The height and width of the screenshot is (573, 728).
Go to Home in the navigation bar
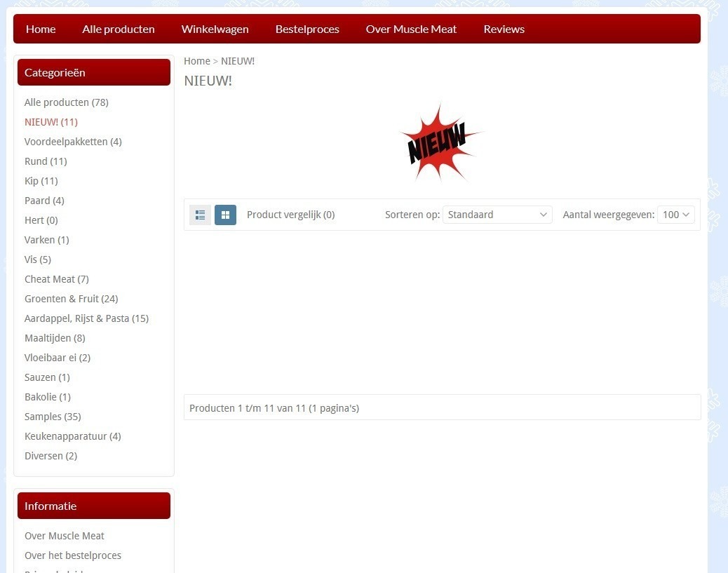41,29
